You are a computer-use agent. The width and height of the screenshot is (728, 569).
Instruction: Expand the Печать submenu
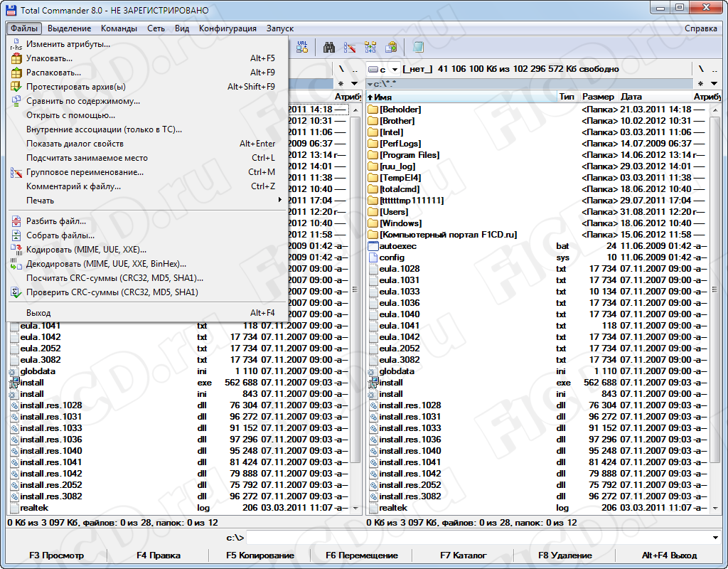tap(148, 201)
